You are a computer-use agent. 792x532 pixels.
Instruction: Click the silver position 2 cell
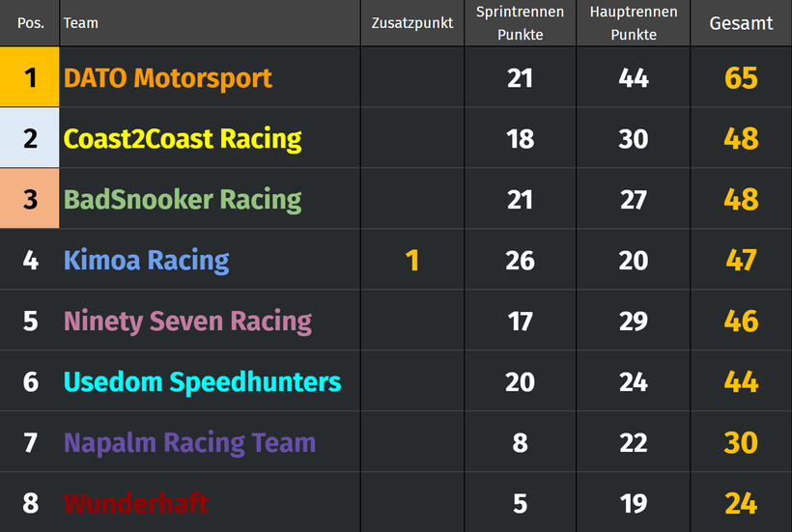30,138
